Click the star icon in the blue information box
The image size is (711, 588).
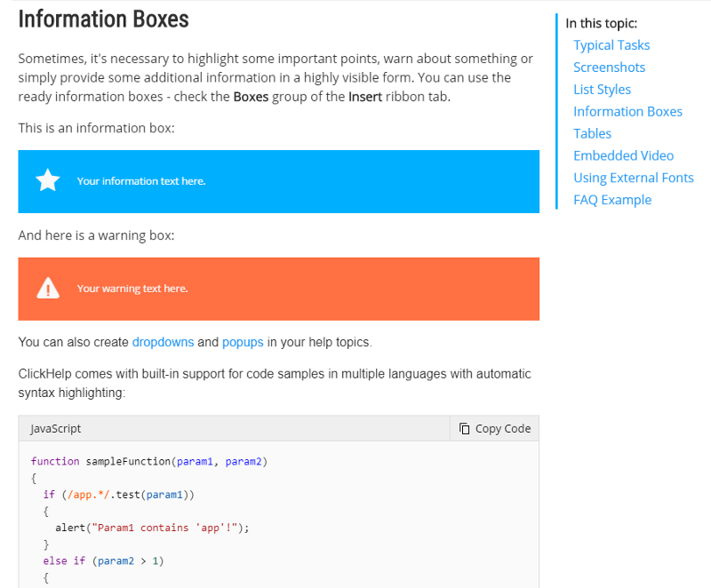47,181
